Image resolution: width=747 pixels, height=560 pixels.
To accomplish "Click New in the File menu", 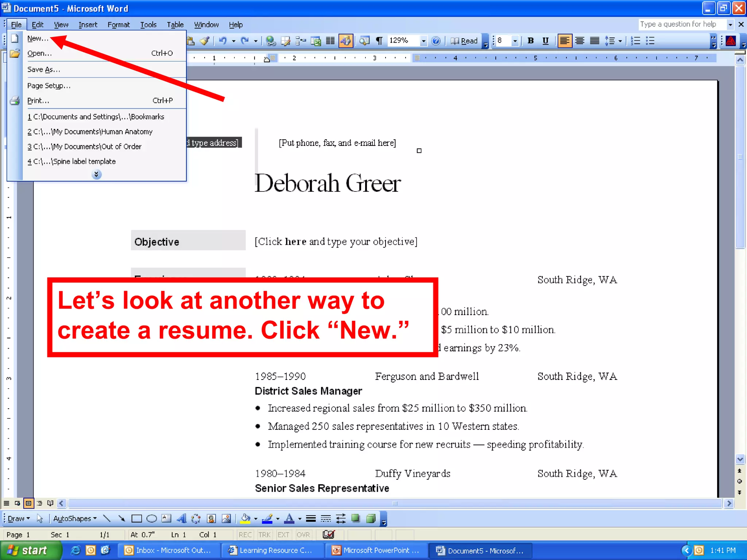I will 97,38.
